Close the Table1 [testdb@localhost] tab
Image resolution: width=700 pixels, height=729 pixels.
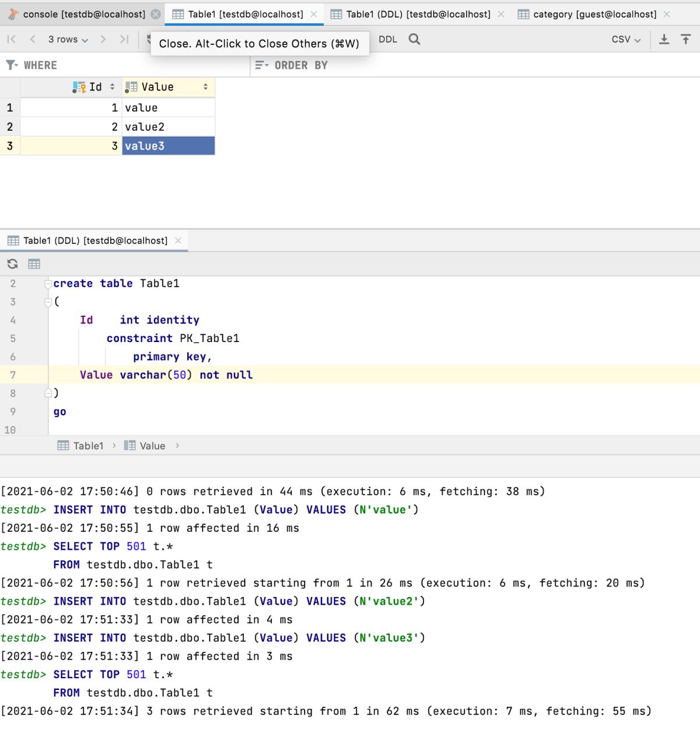[314, 14]
